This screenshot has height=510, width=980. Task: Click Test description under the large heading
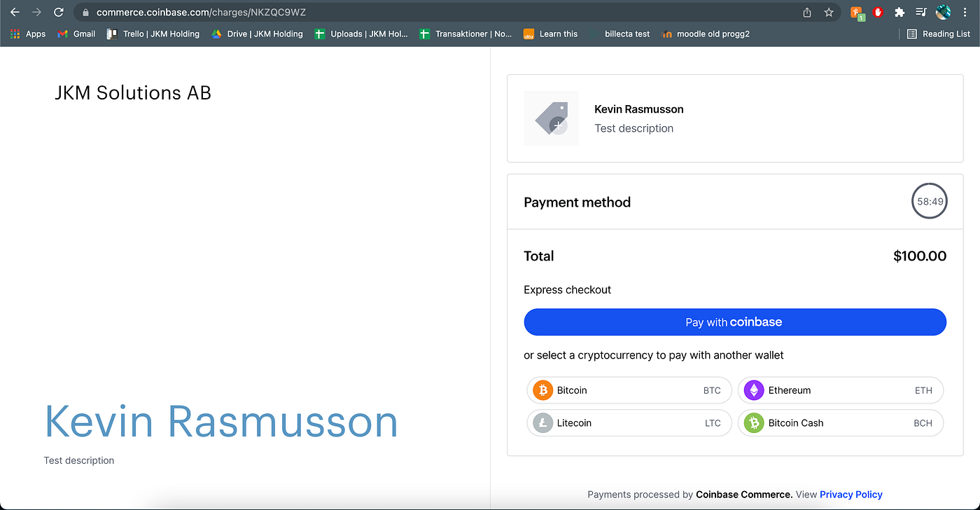click(x=79, y=460)
